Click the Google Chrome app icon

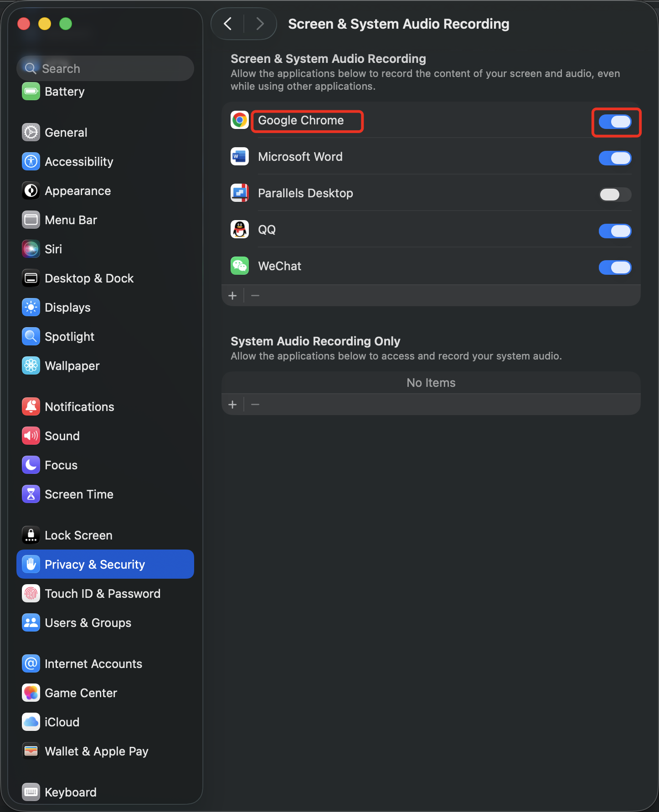point(239,120)
